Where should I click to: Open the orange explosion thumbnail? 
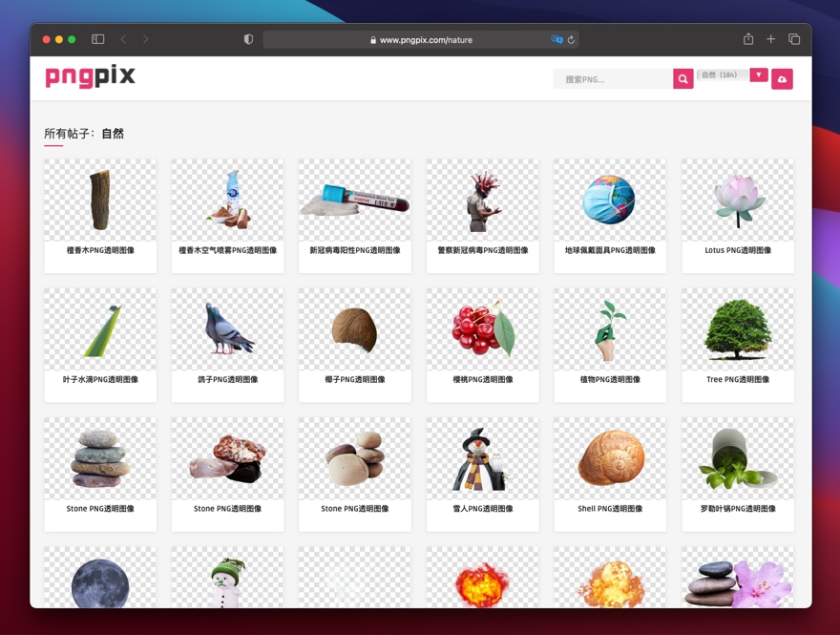(610, 579)
